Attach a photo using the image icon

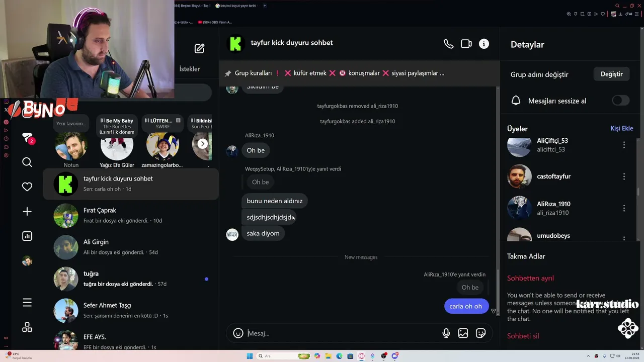coord(463,333)
